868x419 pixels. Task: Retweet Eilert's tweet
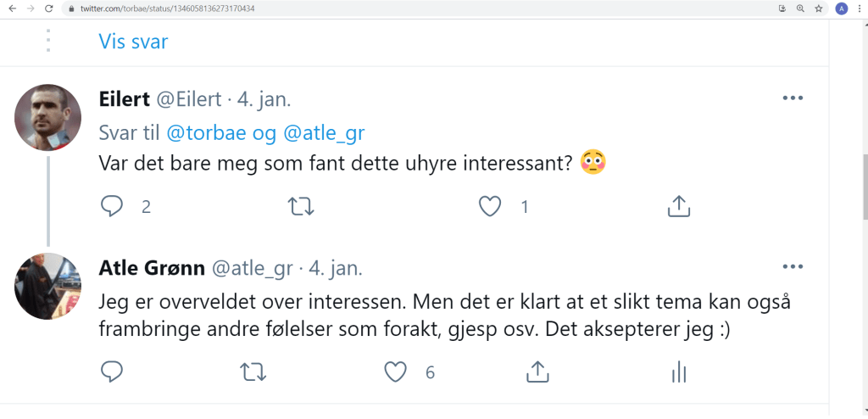302,206
